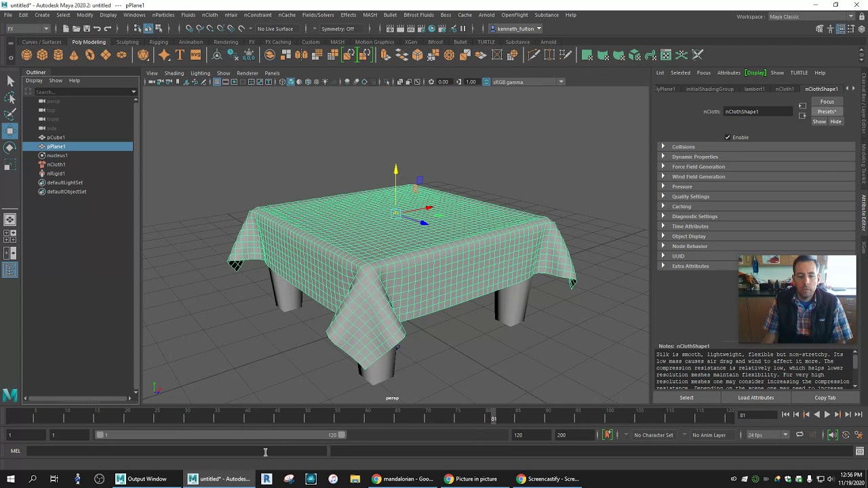The image size is (868, 488).
Task: Select pCube1 in the Outliner
Action: (x=56, y=138)
